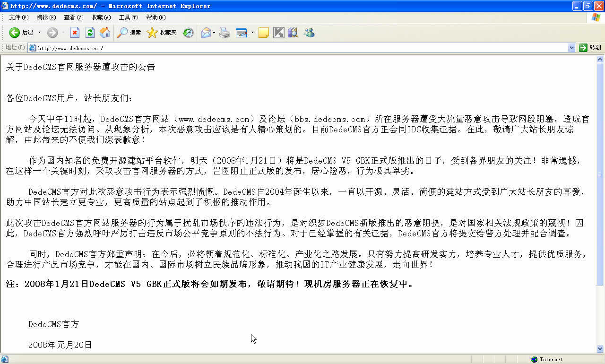
Task: Open the History clock icon
Action: (x=188, y=33)
